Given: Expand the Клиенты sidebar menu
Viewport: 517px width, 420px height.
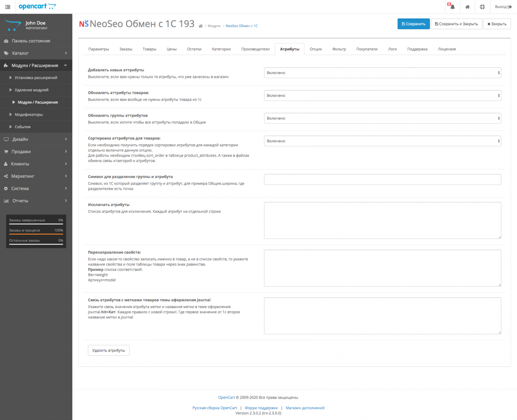Looking at the screenshot, I should [x=36, y=164].
